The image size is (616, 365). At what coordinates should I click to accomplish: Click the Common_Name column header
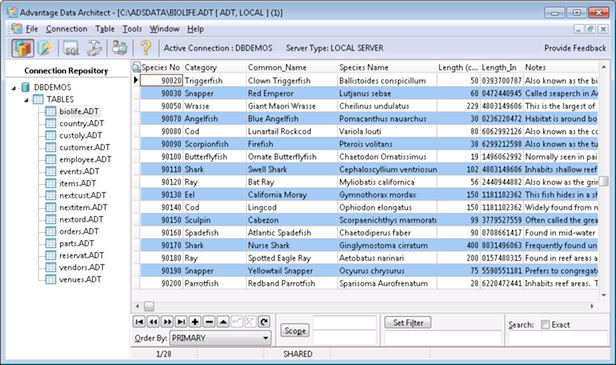point(292,67)
